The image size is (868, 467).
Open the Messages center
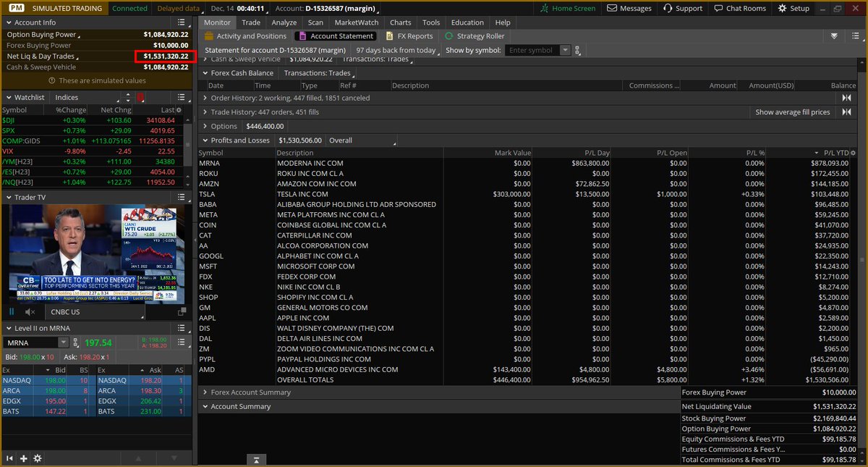pyautogui.click(x=629, y=8)
